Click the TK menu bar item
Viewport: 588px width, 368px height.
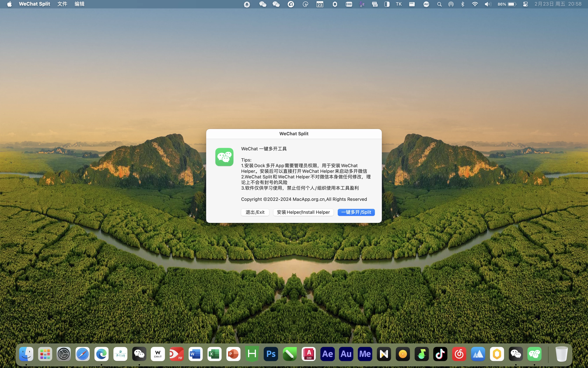click(x=399, y=4)
